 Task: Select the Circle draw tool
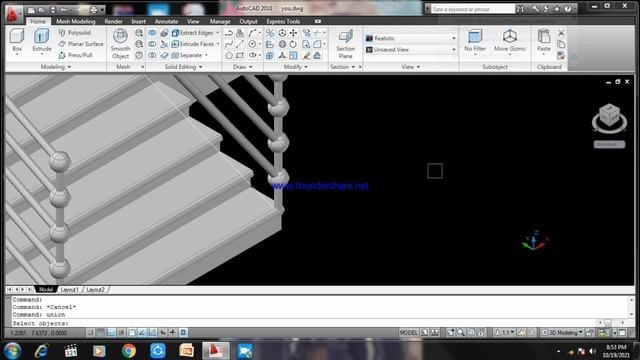pyautogui.click(x=253, y=44)
